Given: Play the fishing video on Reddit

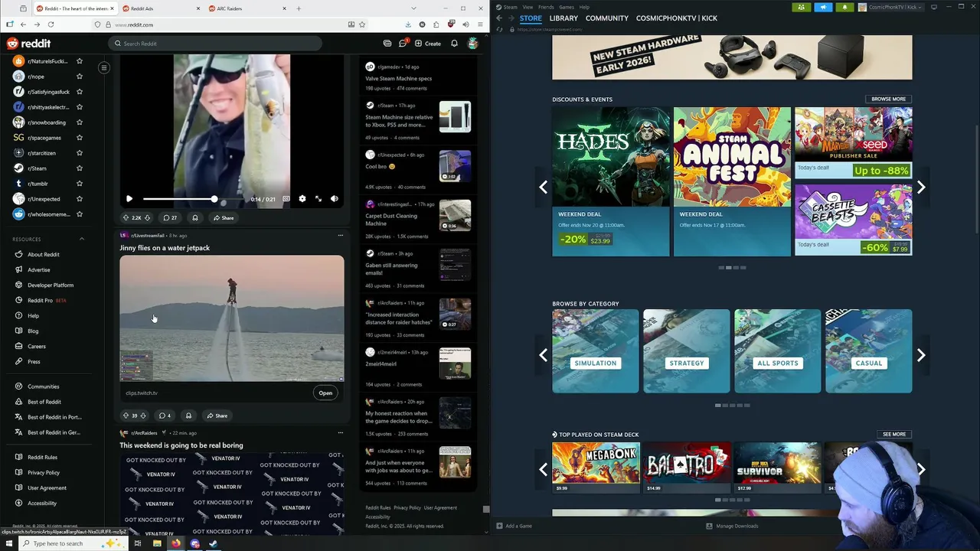Looking at the screenshot, I should (129, 199).
